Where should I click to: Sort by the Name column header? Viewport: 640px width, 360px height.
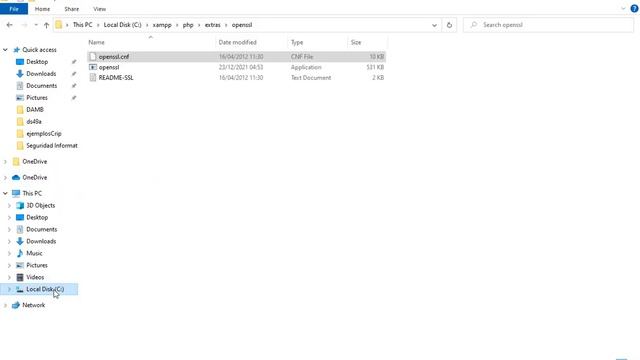(96, 42)
